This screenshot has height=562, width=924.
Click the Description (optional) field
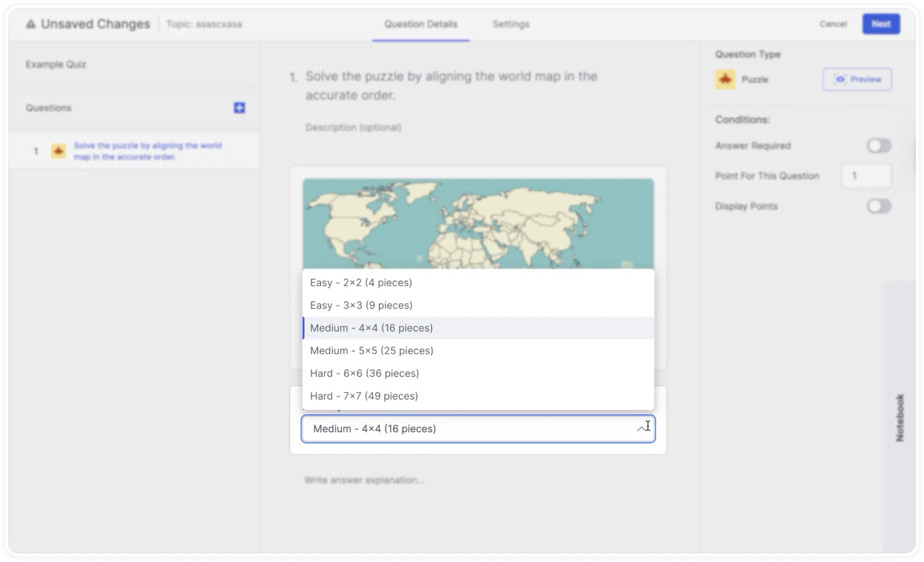click(353, 127)
